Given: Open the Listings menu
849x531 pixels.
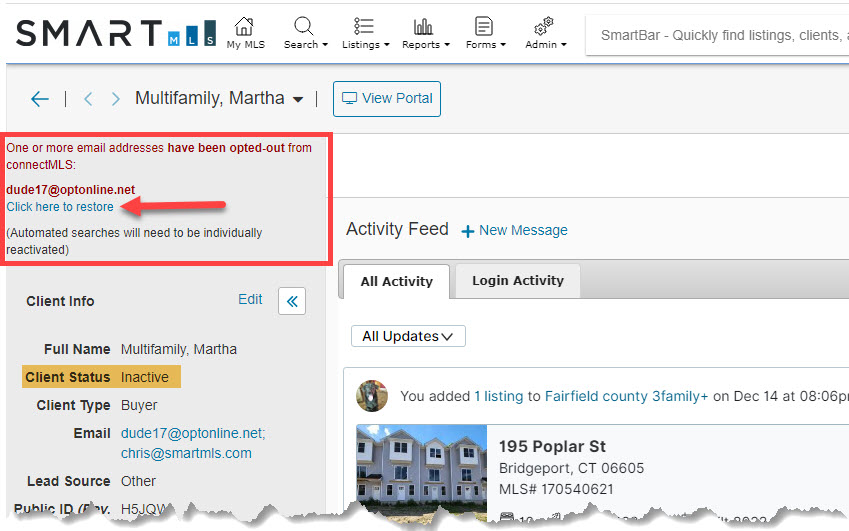Looking at the screenshot, I should click(365, 33).
